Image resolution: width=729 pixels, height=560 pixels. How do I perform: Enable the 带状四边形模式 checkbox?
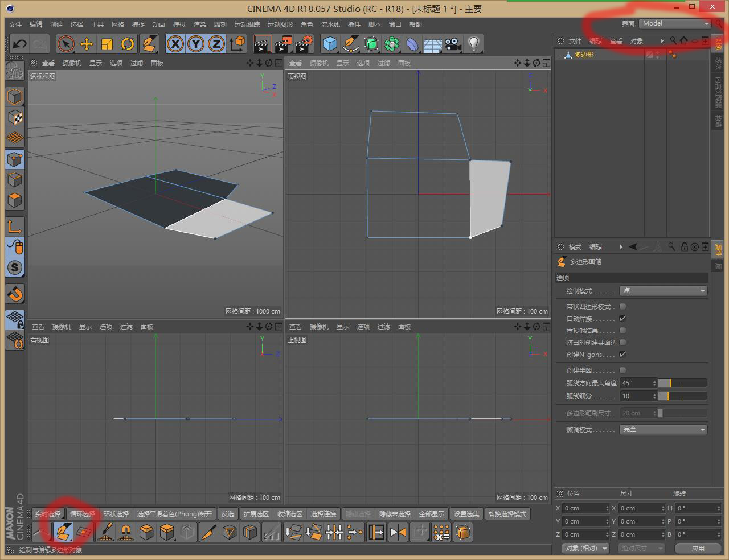click(622, 307)
